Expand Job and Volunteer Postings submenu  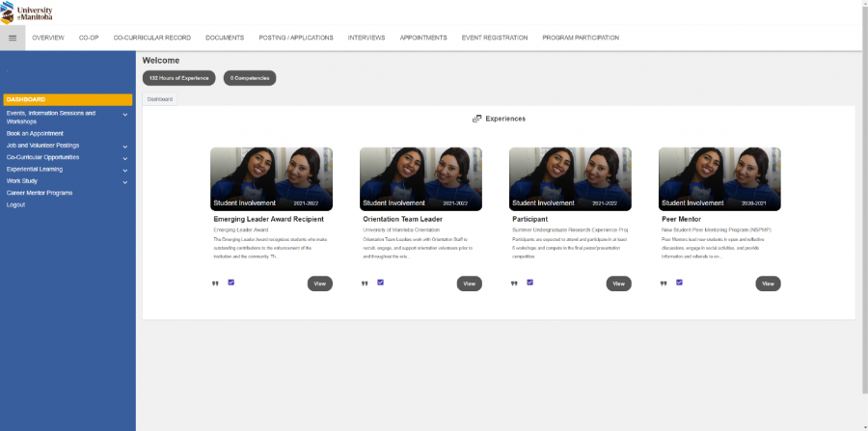(125, 146)
